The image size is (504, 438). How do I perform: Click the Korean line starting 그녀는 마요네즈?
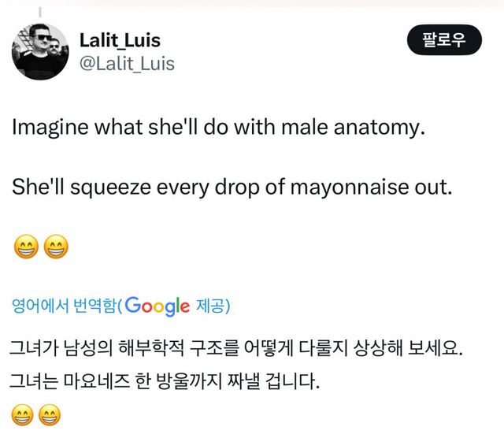(x=167, y=383)
